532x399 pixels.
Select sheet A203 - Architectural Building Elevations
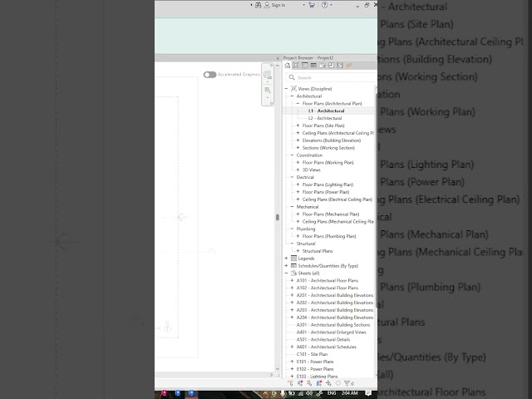(x=335, y=310)
